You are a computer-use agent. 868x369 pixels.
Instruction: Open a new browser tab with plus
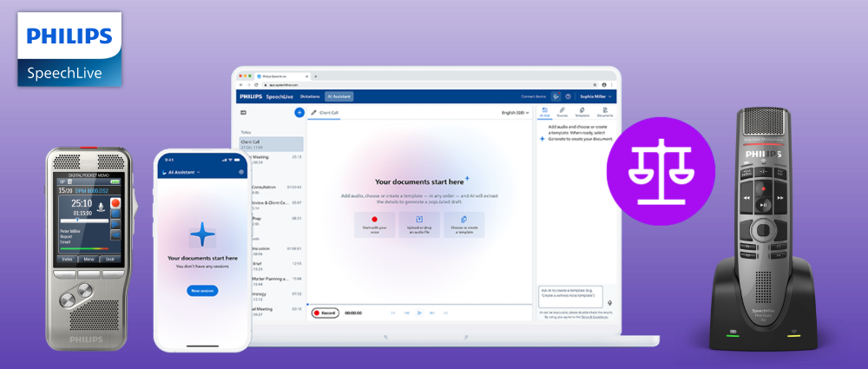click(316, 76)
